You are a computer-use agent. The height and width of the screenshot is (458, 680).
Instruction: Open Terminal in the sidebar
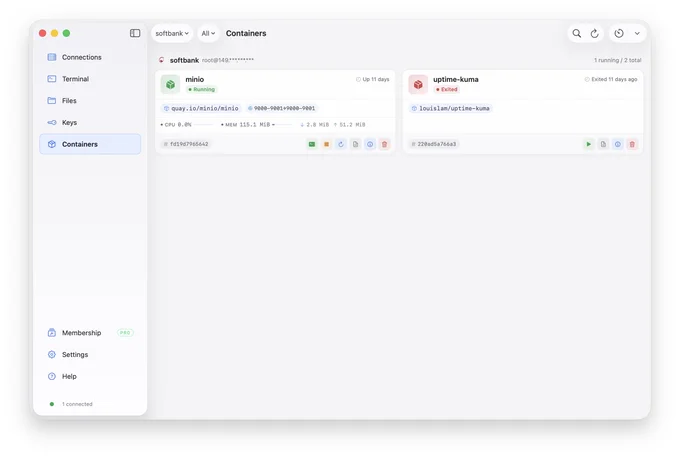90,79
